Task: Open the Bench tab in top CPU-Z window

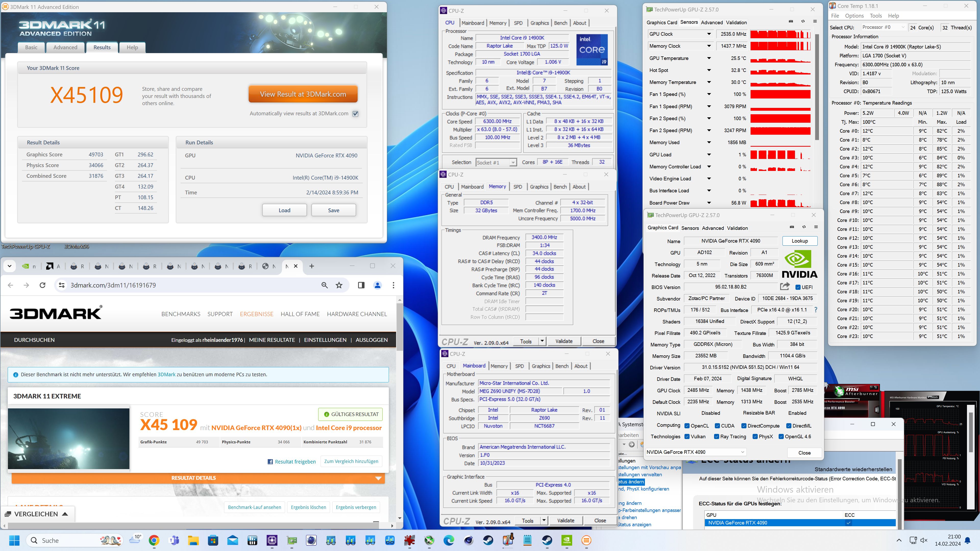Action: click(560, 23)
